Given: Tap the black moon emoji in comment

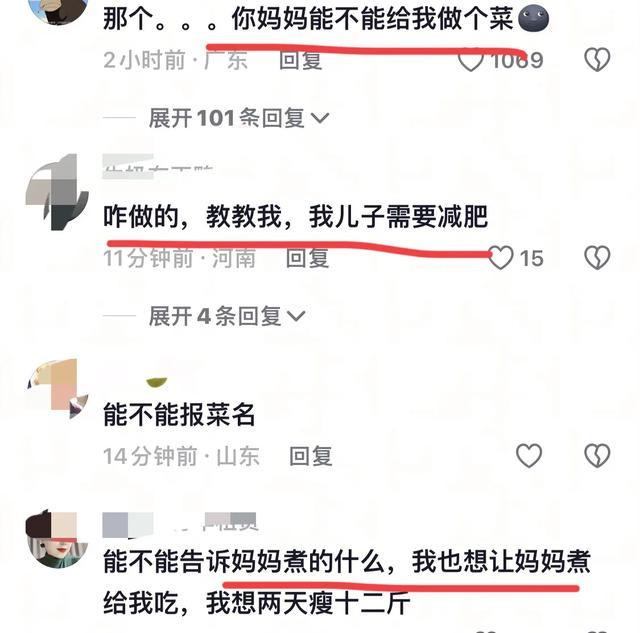Looking at the screenshot, I should 533,19.
